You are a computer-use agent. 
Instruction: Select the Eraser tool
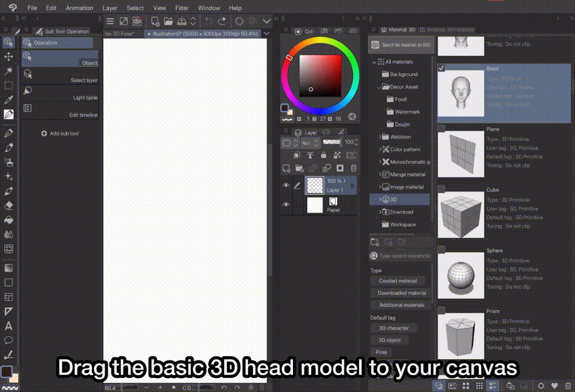8,205
